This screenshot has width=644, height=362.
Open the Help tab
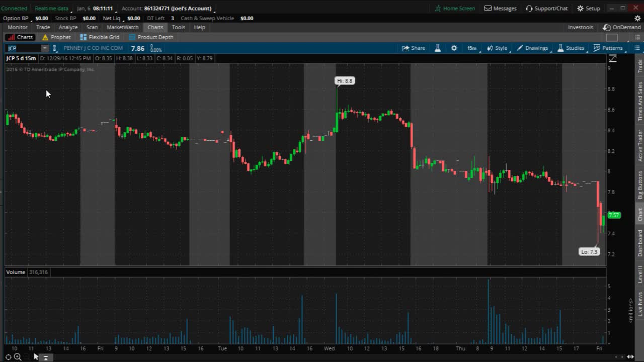coord(200,27)
